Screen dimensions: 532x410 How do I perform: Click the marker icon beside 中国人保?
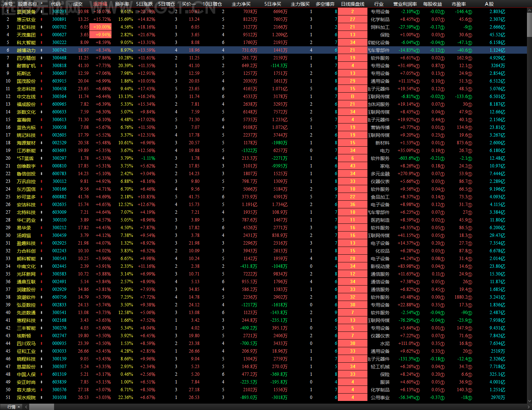click(42, 374)
